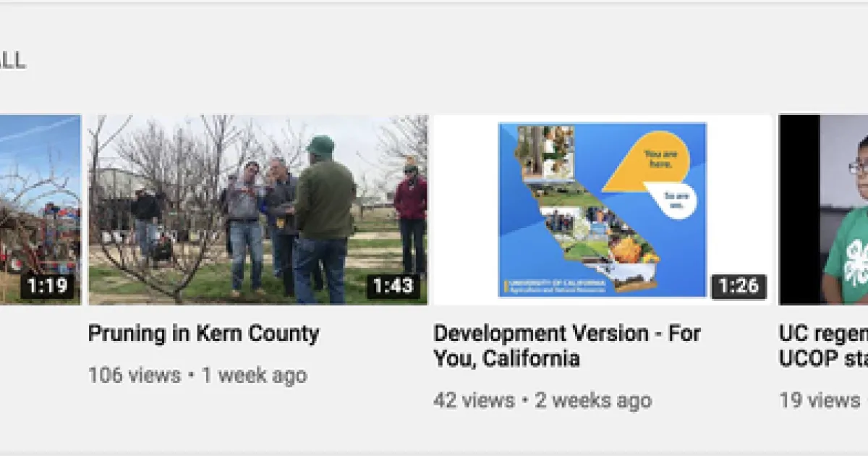Image resolution: width=868 pixels, height=456 pixels.
Task: Open the thumbnail showing the green 4-H shirt
Action: pyautogui.click(x=823, y=209)
